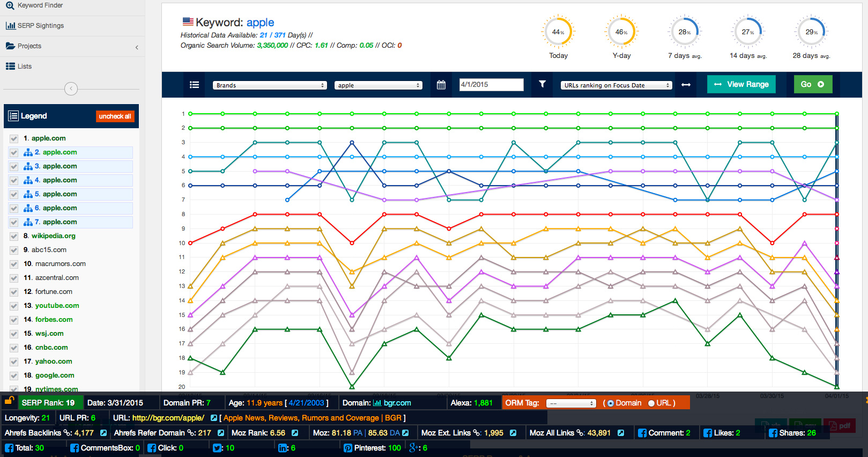Click the Pinterest count icon

pyautogui.click(x=348, y=448)
